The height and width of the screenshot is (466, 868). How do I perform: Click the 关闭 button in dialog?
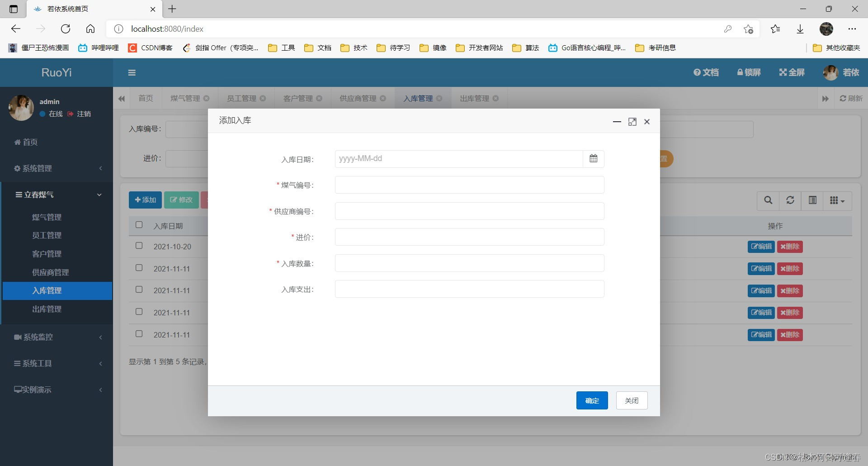tap(632, 400)
